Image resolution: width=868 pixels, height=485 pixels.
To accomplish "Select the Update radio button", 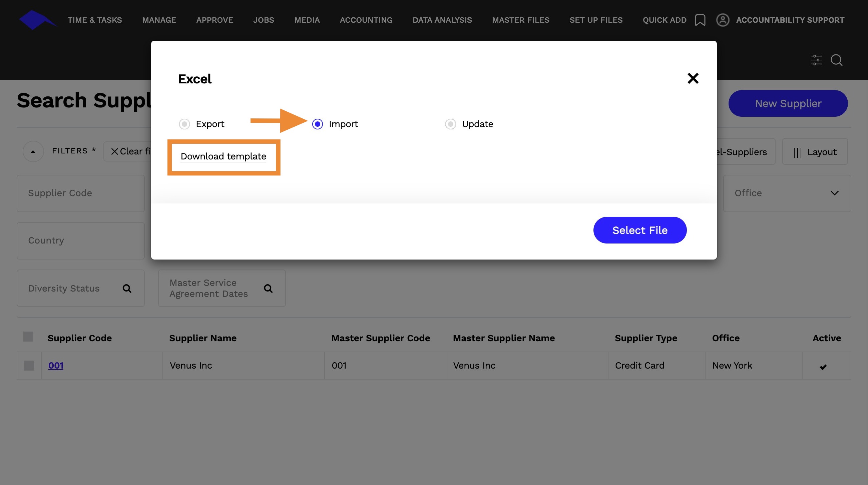I will [x=450, y=124].
